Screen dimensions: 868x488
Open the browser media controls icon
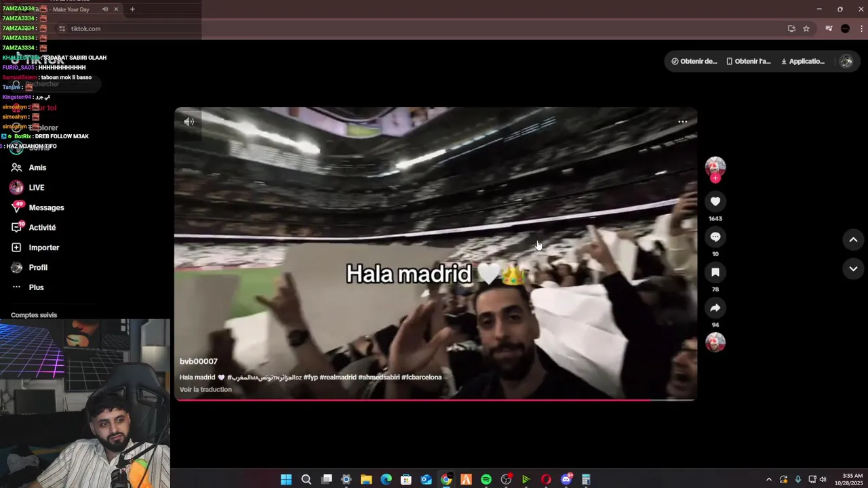click(829, 28)
